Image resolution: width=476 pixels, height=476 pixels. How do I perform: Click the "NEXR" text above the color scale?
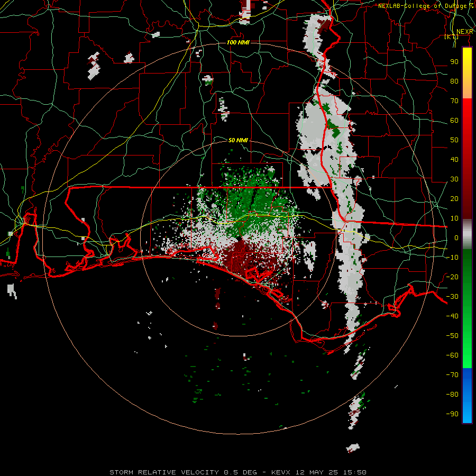pyautogui.click(x=464, y=32)
